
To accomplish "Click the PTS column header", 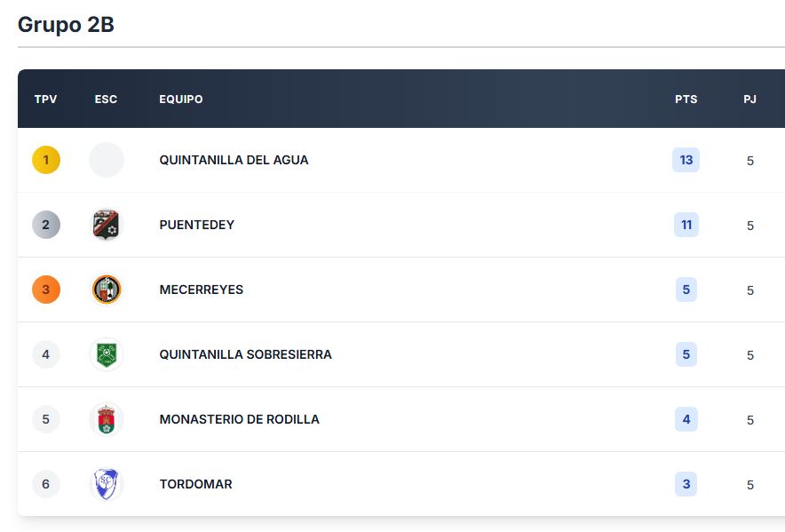I will point(686,99).
